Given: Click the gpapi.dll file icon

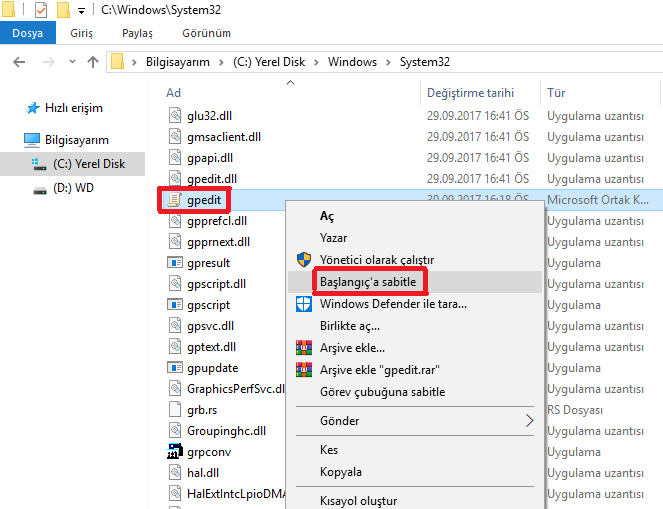Looking at the screenshot, I should tap(175, 158).
